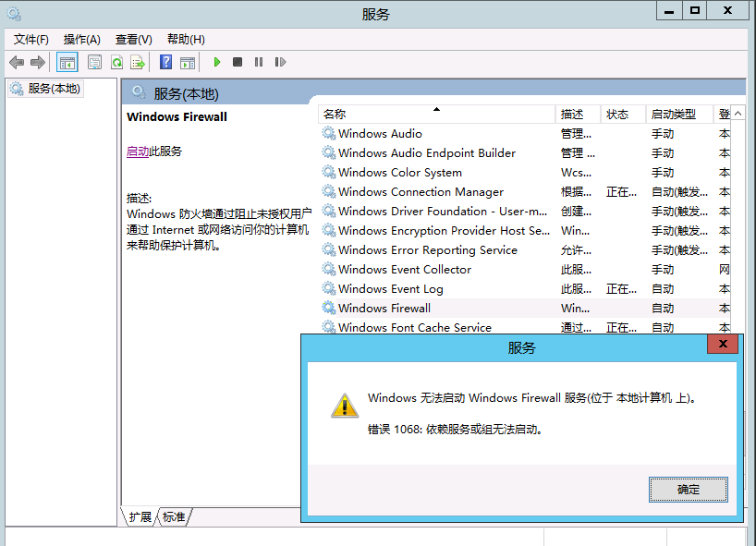Click the Export List toolbar icon

tap(138, 62)
